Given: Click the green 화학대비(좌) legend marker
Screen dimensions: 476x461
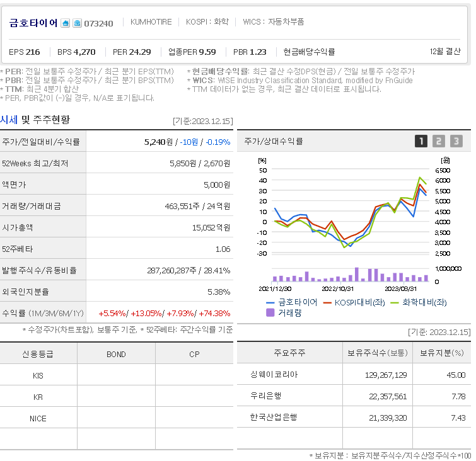Looking at the screenshot, I should click(x=394, y=303).
